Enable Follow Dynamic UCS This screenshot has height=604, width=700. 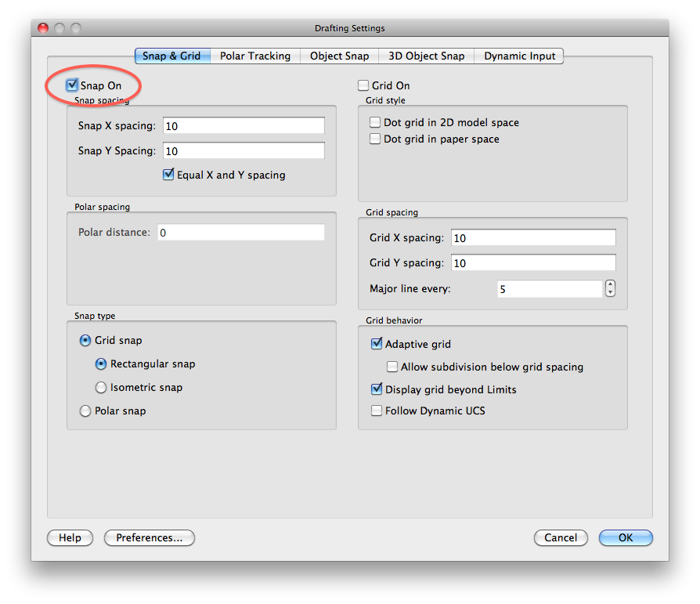tap(377, 410)
